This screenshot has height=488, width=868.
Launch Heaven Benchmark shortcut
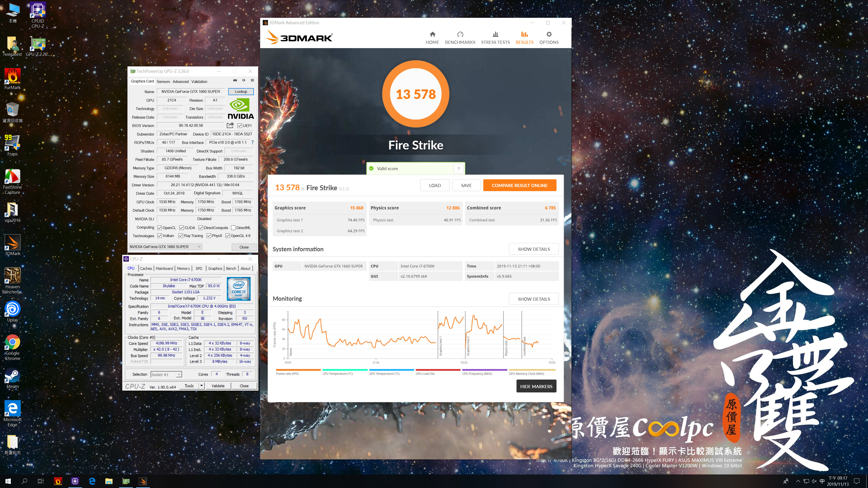coord(12,281)
